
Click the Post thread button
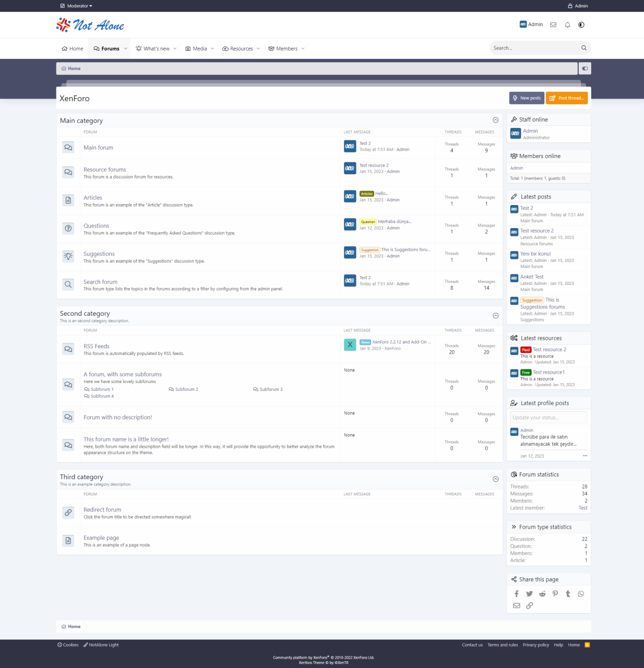coord(567,98)
